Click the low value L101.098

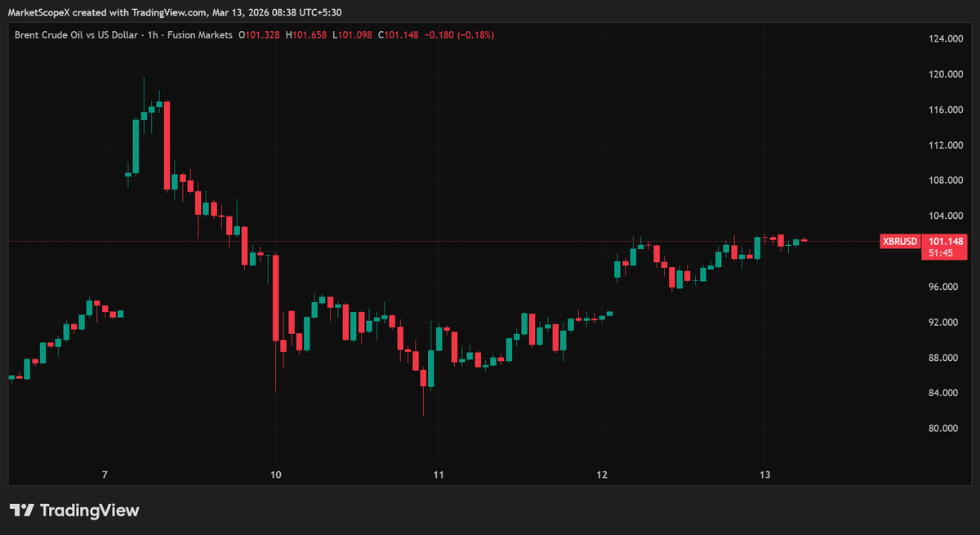[x=353, y=35]
